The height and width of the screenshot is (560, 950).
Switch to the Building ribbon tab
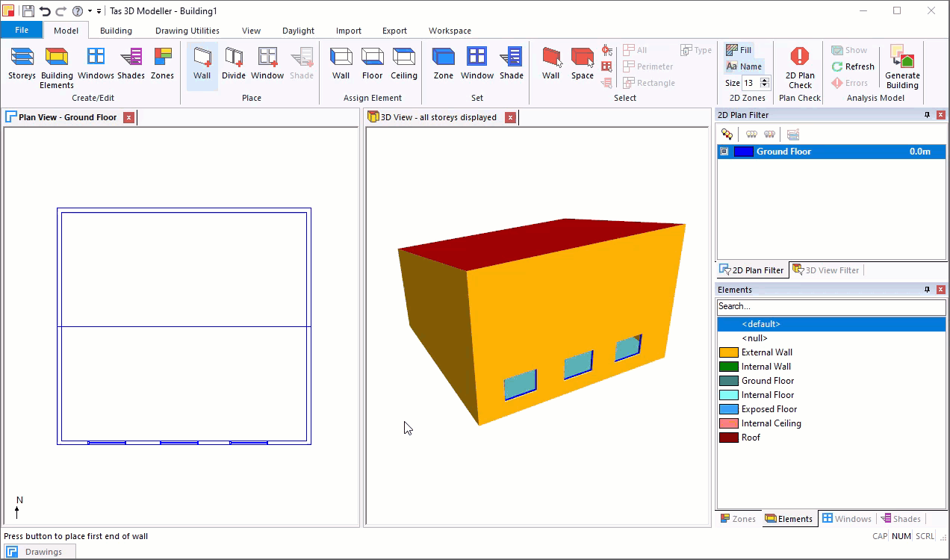(x=116, y=31)
